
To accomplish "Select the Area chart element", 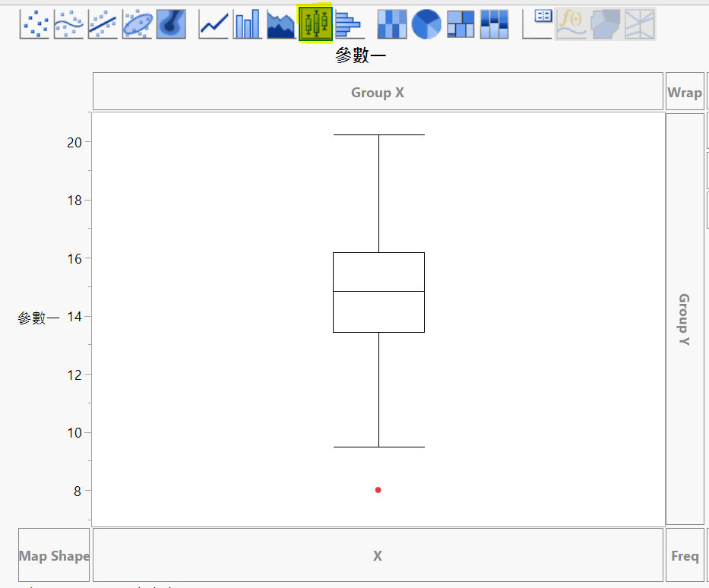I will click(x=281, y=24).
